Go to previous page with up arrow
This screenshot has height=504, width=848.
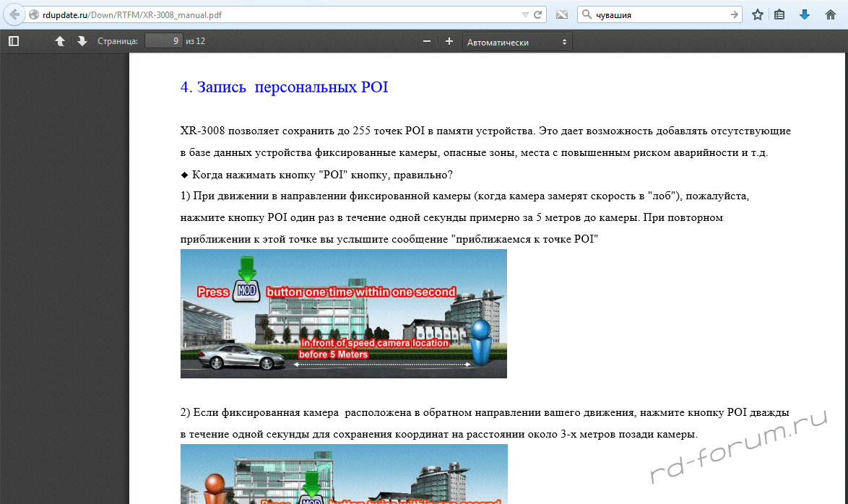pos(60,41)
